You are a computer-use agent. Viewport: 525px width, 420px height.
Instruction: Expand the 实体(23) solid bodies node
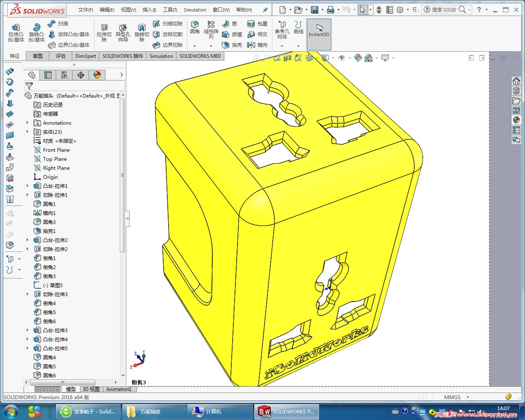click(x=27, y=132)
